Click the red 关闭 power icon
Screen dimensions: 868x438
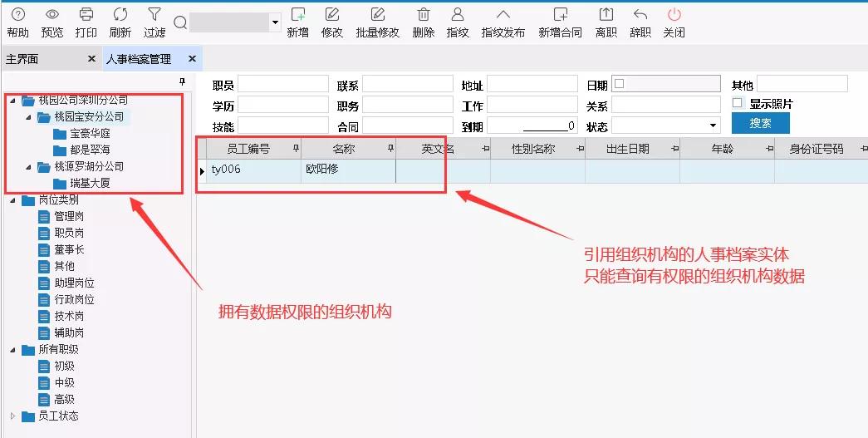[x=674, y=14]
